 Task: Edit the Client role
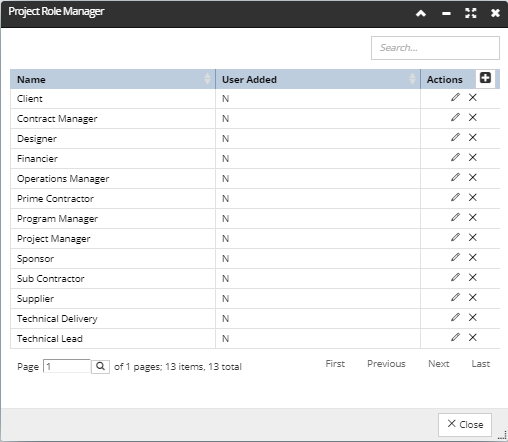click(455, 97)
